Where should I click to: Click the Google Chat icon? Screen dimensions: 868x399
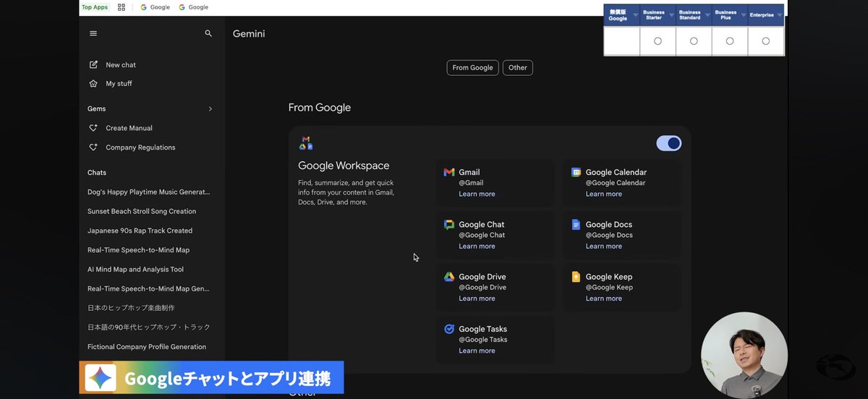[x=449, y=225]
